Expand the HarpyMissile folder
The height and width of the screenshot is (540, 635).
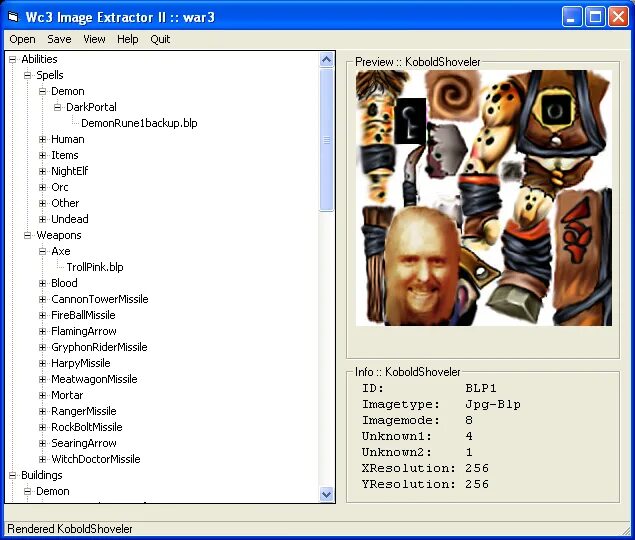coord(43,363)
